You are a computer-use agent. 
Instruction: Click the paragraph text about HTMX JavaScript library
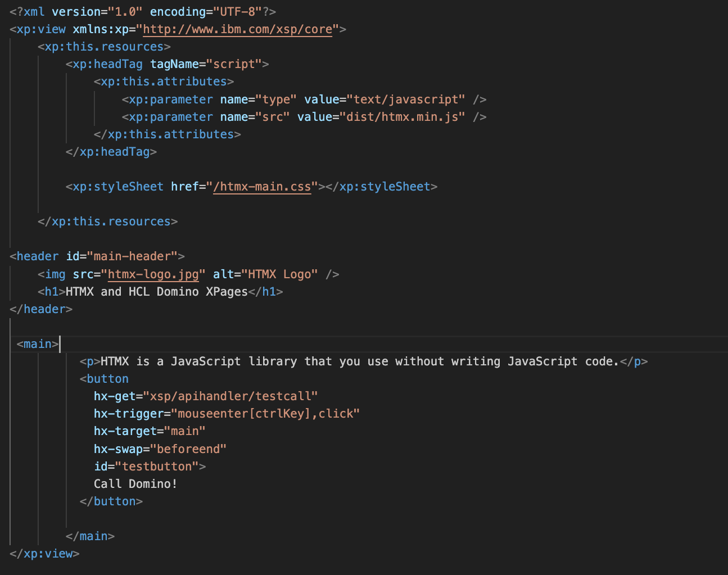pyautogui.click(x=360, y=361)
